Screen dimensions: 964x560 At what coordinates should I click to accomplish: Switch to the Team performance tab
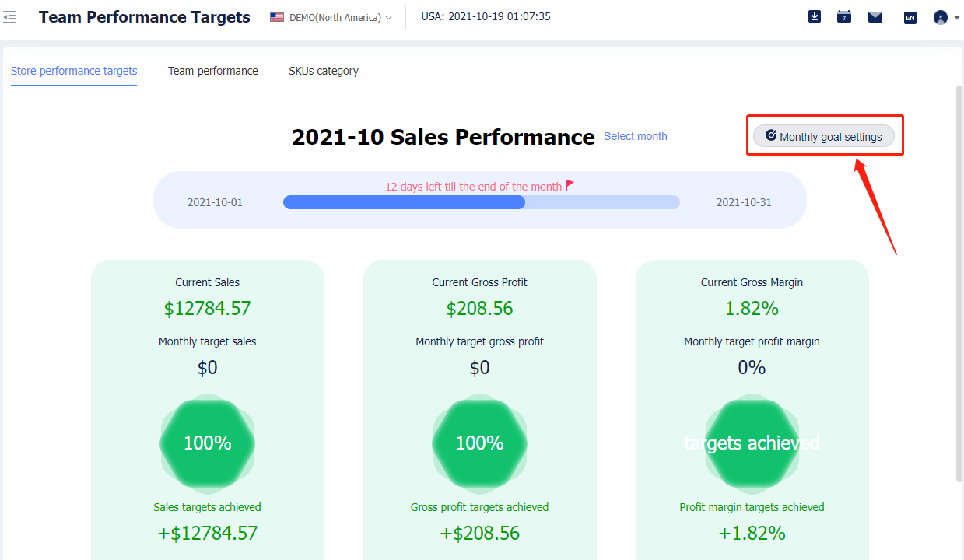click(213, 71)
